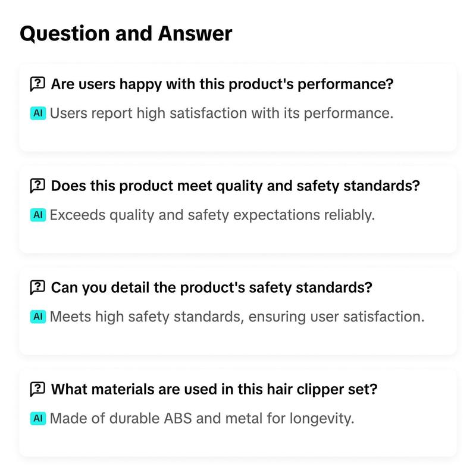This screenshot has height=476, width=476.
Task: Click AI badge before 'Users report high satisfaction'
Action: [38, 113]
